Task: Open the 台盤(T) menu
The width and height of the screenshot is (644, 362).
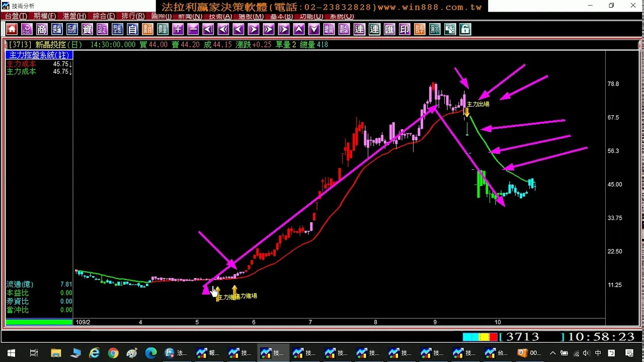Action: 16,16
